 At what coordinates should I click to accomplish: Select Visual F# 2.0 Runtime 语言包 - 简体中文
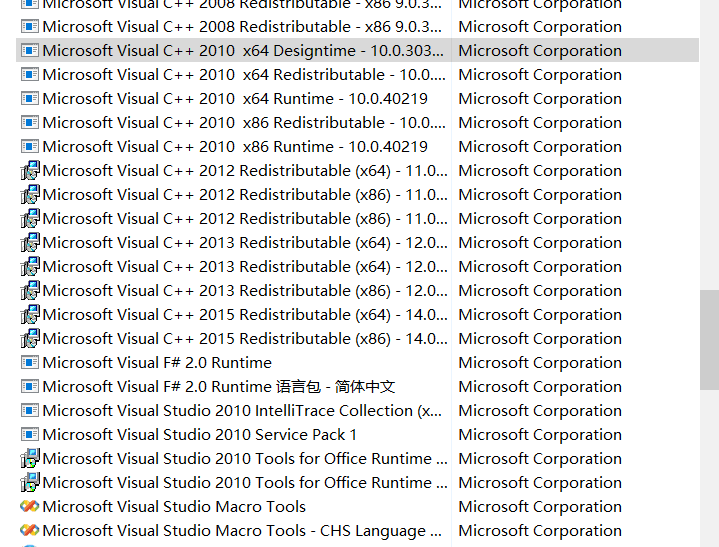coord(219,387)
